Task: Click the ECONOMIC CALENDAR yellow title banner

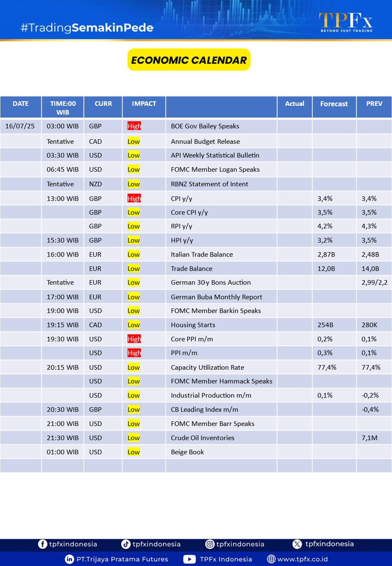Action: click(189, 60)
